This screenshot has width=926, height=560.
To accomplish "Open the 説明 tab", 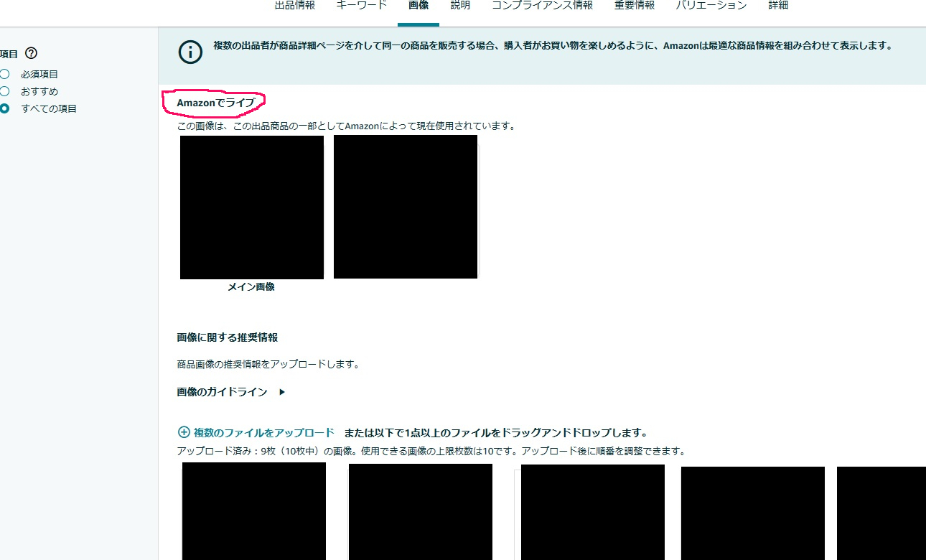I will pos(459,5).
